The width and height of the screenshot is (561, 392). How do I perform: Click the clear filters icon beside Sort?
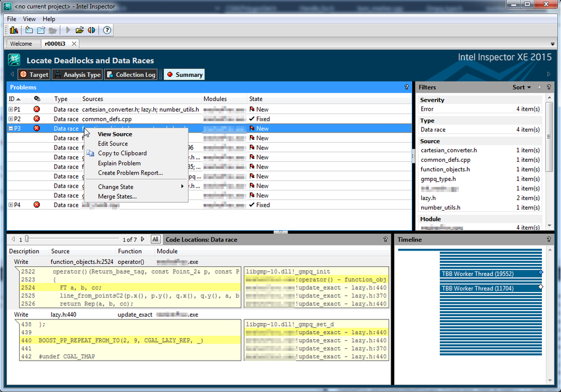tap(539, 87)
